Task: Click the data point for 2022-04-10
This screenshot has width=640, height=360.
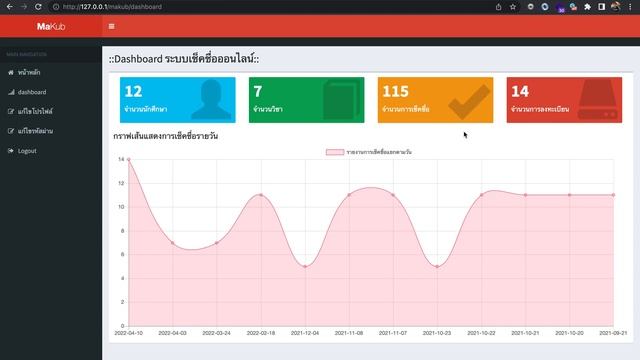Action: click(129, 160)
